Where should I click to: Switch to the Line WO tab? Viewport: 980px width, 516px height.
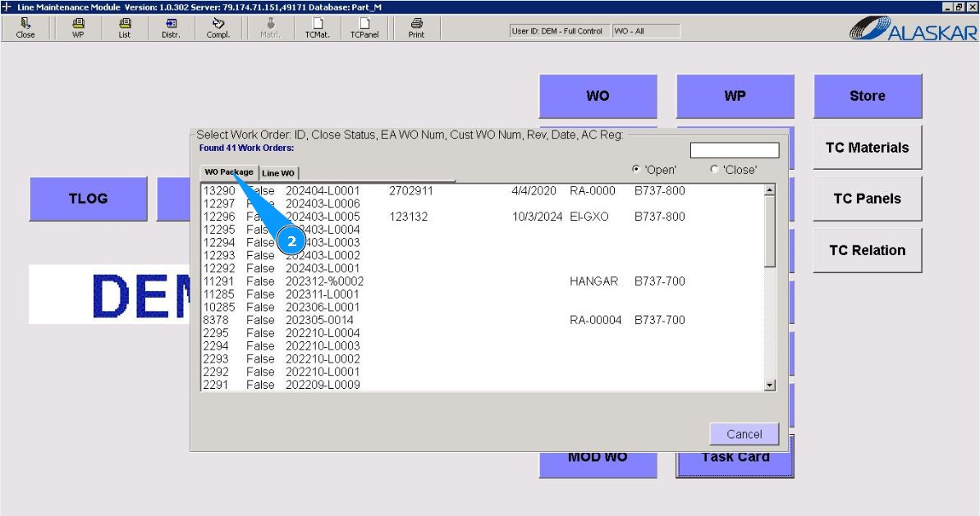tap(278, 173)
